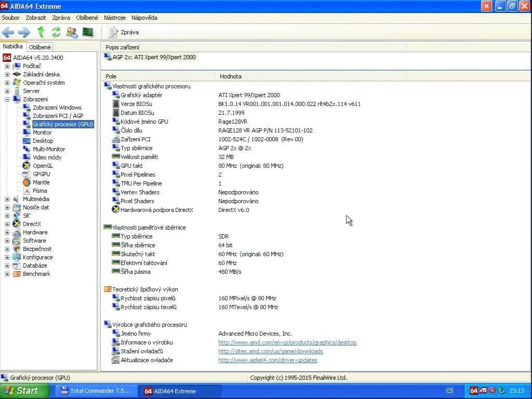Select Video módy in the tree
Viewport: 532px width, 399px height.
click(x=47, y=157)
